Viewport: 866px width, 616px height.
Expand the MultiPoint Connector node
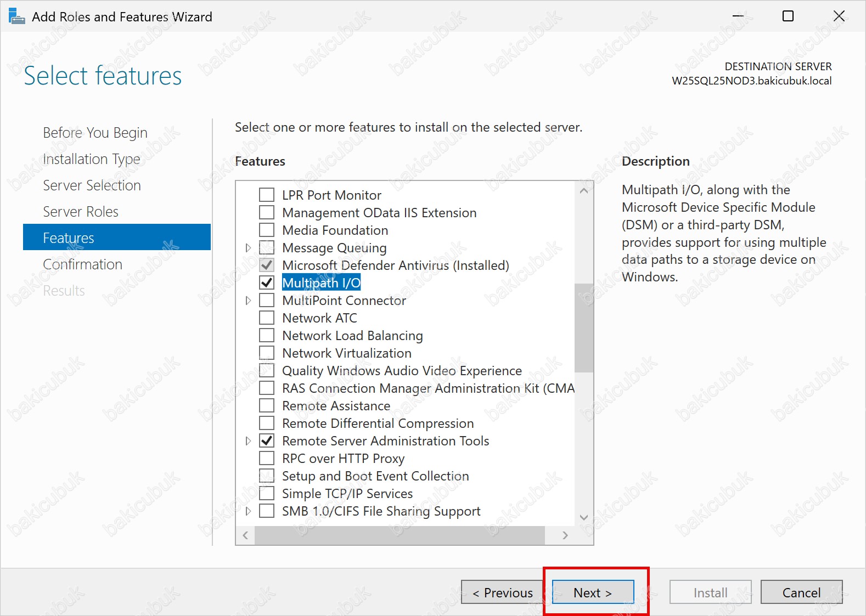248,301
